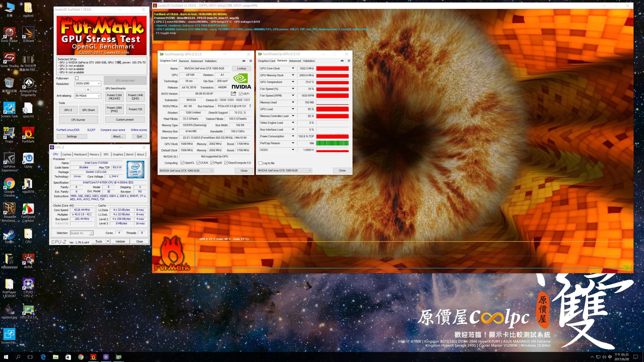
Task: Expand the GPU Core Clock sensor dropdown
Action: (293, 68)
